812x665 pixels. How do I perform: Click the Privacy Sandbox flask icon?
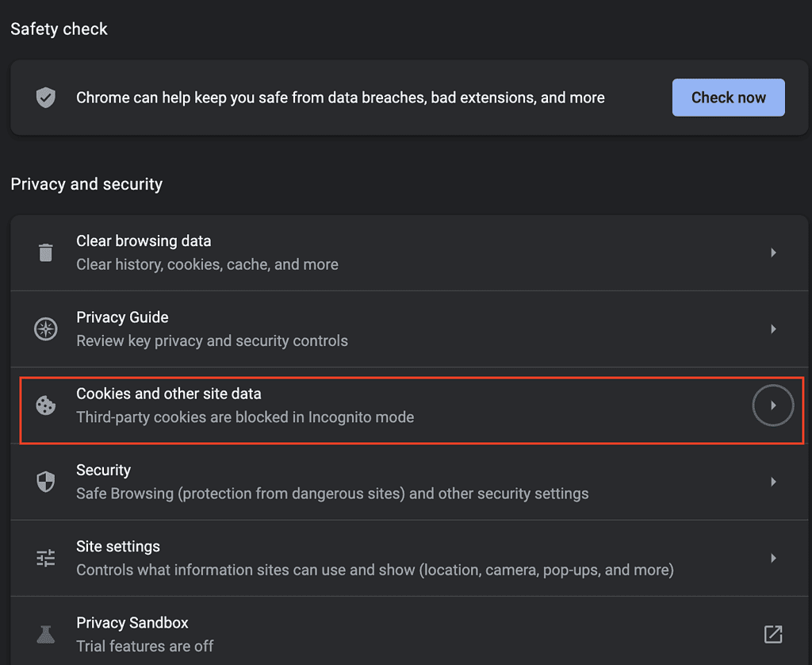[45, 633]
